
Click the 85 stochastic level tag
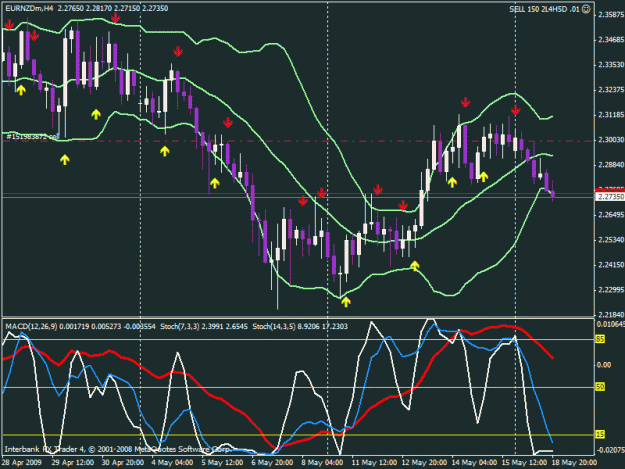(600, 339)
